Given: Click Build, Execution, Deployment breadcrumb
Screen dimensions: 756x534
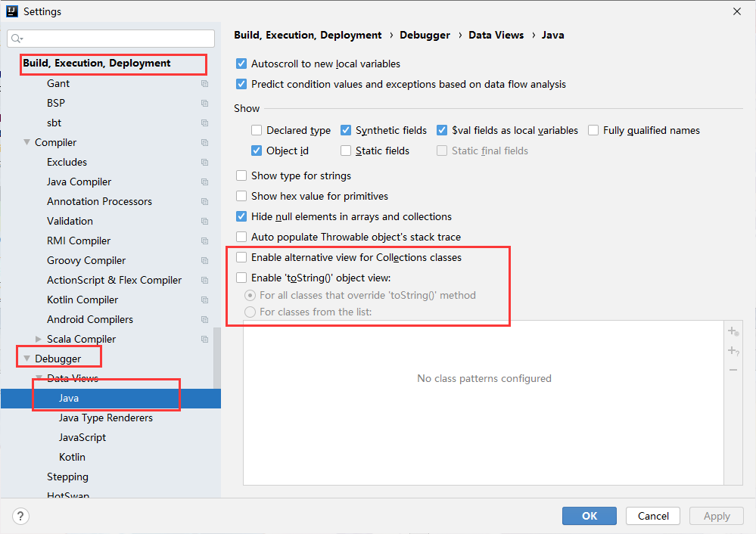Looking at the screenshot, I should 307,36.
